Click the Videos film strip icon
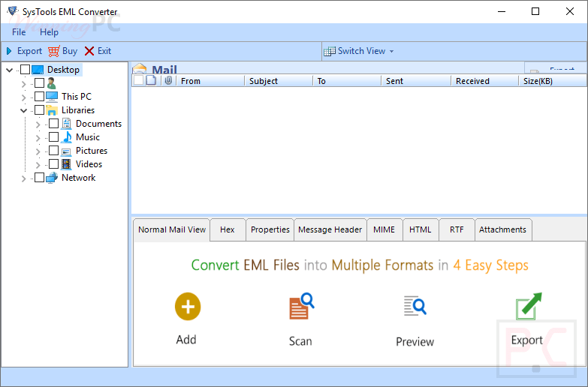Viewport: 588px width, 387px height. click(x=66, y=164)
